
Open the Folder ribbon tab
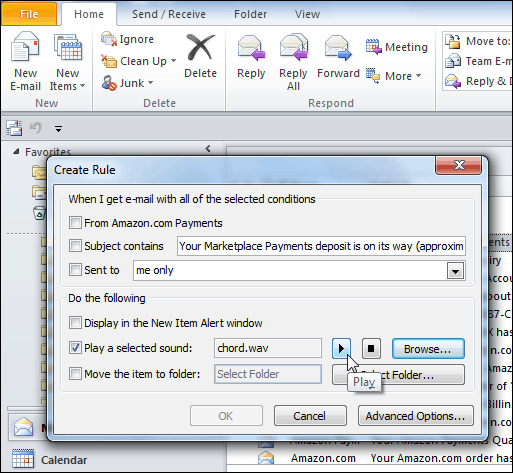point(250,14)
